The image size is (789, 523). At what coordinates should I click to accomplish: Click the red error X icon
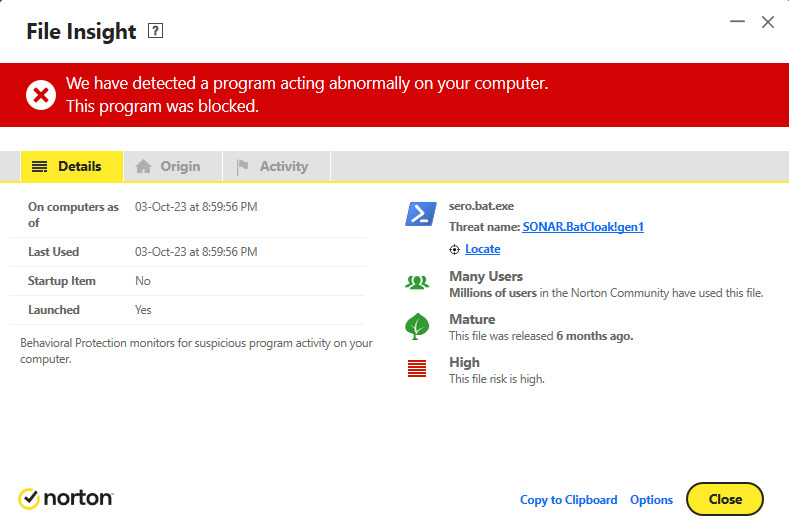click(x=41, y=95)
